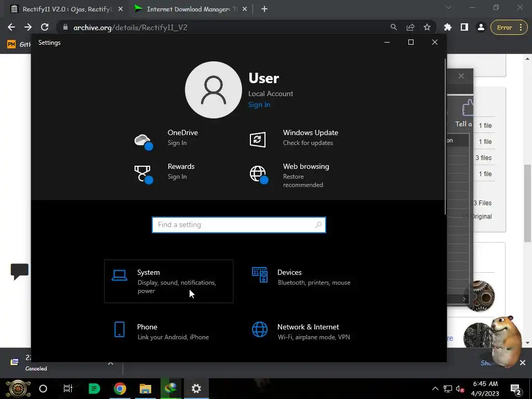Click the Start button on taskbar
Viewport: 532px width, 399px height.
click(x=18, y=389)
